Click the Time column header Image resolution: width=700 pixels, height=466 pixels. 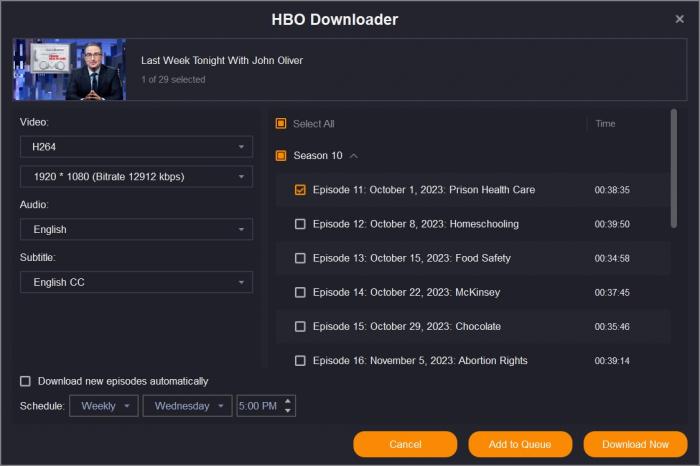(x=605, y=124)
